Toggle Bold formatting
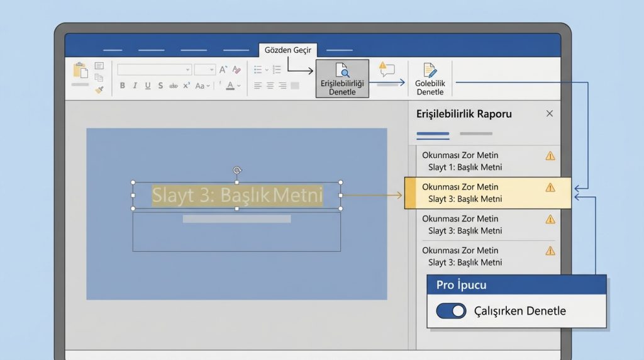This screenshot has height=360, width=644. click(123, 86)
